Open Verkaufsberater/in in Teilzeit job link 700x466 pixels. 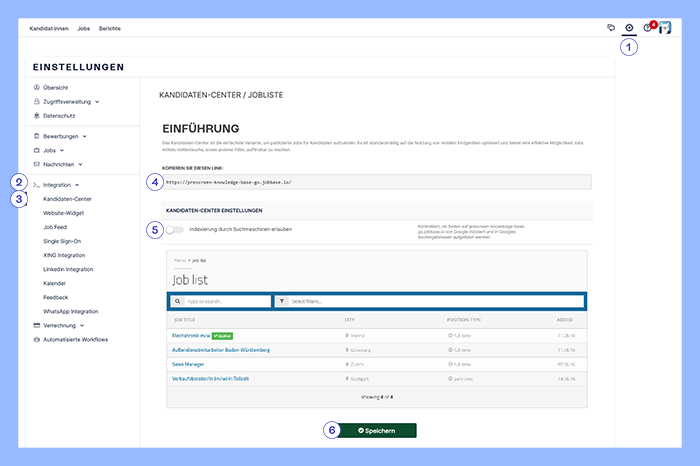coord(210,379)
